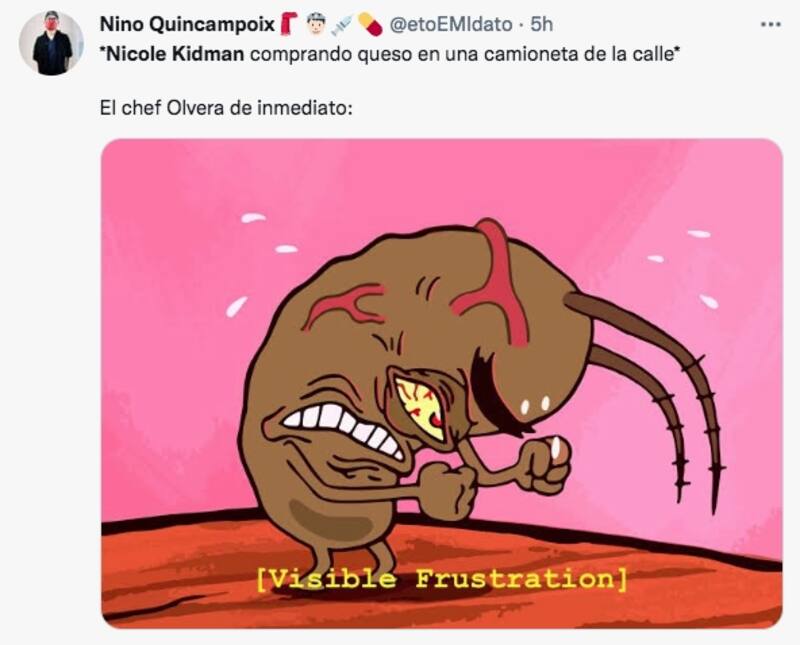Image resolution: width=800 pixels, height=645 pixels.
Task: Select the bold Nicole Kidman text
Action: 174,54
